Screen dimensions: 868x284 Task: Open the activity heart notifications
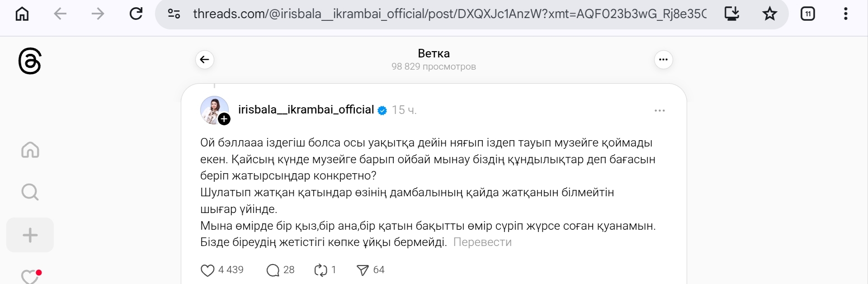(30, 276)
